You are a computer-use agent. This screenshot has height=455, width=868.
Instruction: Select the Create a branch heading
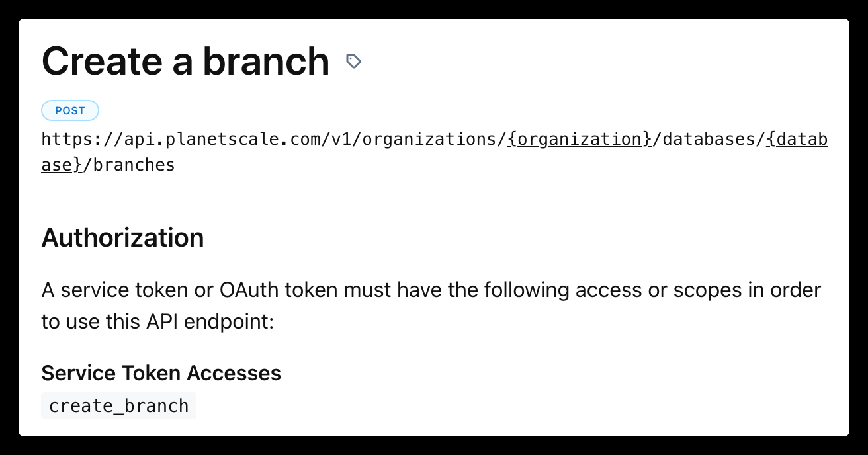[x=185, y=62]
